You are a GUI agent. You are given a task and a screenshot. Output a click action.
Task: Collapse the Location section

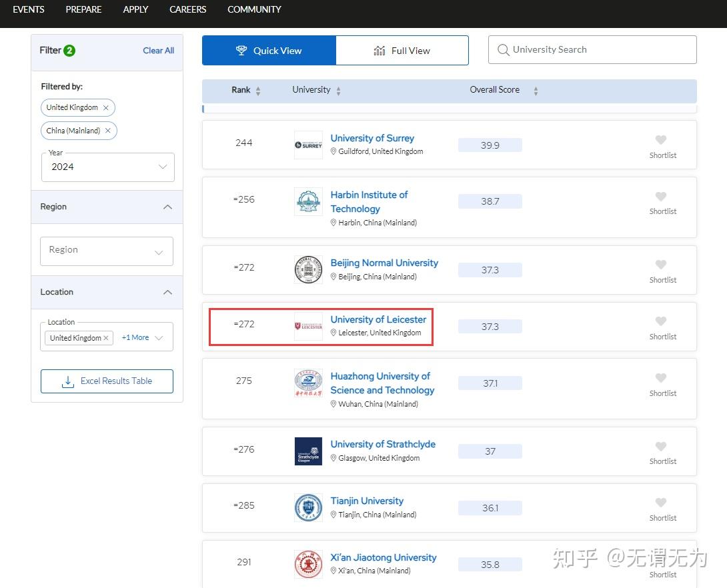point(167,292)
